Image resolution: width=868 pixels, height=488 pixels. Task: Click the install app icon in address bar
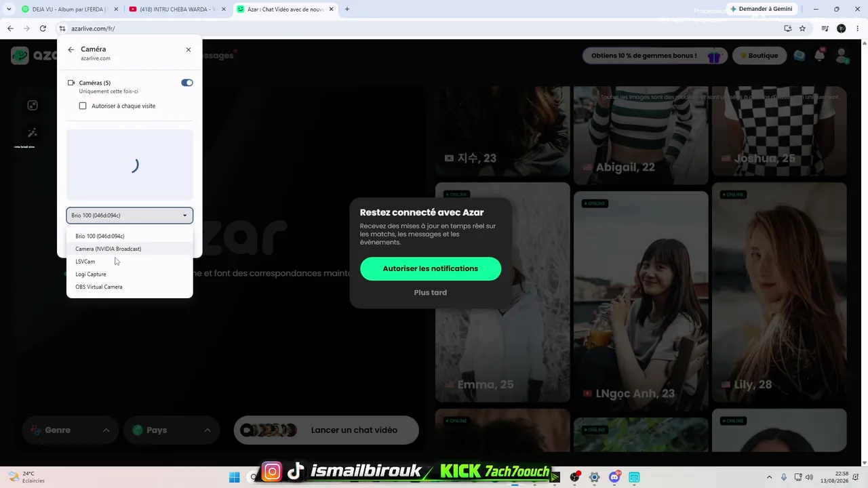[787, 28]
